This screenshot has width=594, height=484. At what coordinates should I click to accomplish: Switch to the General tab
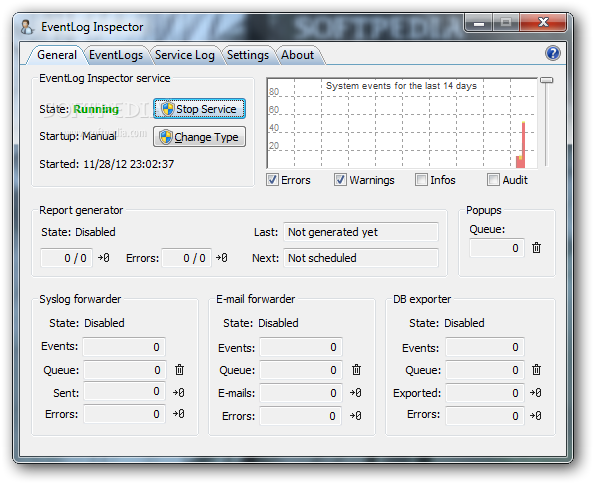click(57, 55)
